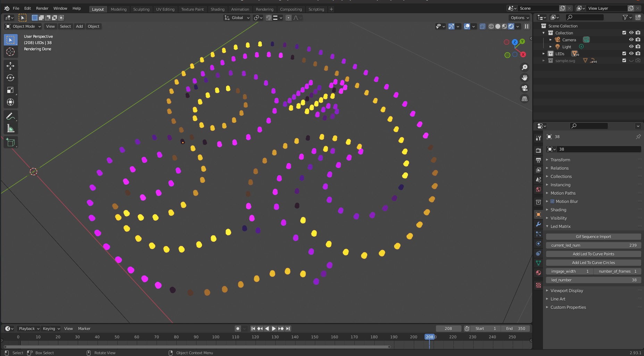Viewport: 644px width, 356px height.
Task: Select the Transform tool
Action: (10, 102)
